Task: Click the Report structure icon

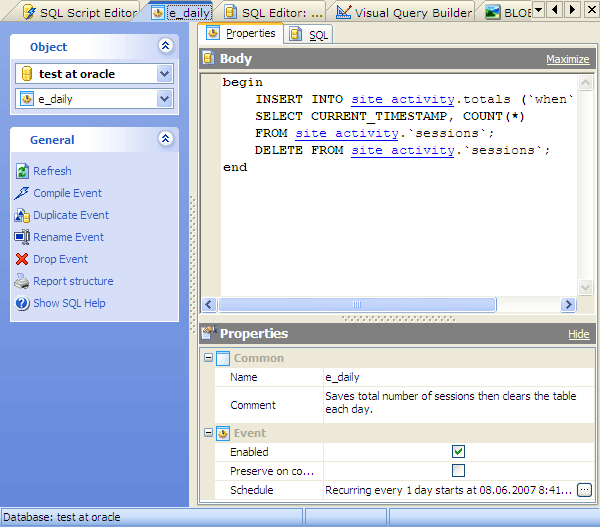Action: click(22, 281)
